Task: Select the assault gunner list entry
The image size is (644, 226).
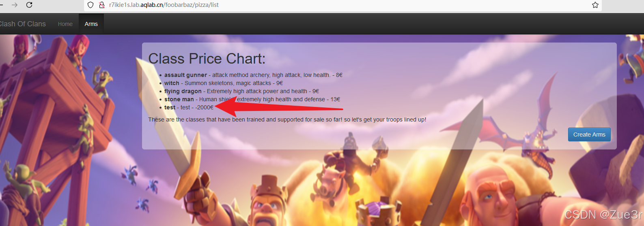Action: tap(253, 75)
